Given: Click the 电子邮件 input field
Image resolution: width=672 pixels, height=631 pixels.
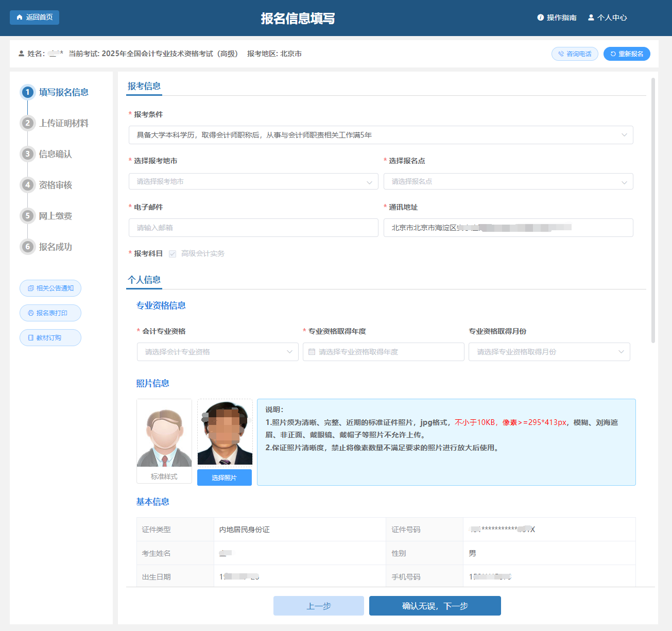Looking at the screenshot, I should pos(253,228).
